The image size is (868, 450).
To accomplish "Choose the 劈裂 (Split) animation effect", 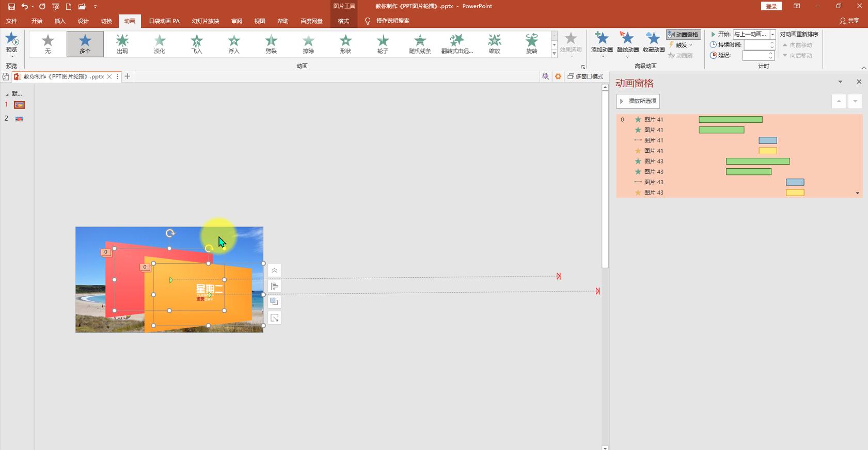I will coord(271,43).
